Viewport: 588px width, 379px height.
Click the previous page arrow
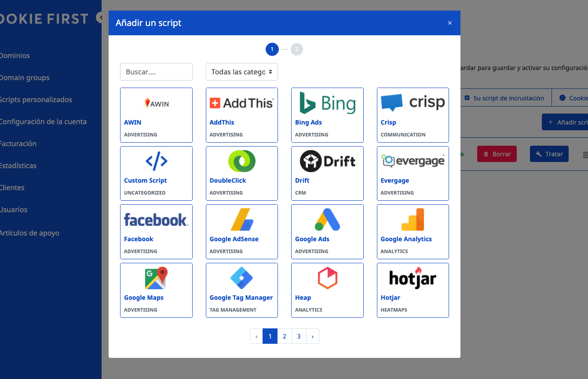coord(256,336)
